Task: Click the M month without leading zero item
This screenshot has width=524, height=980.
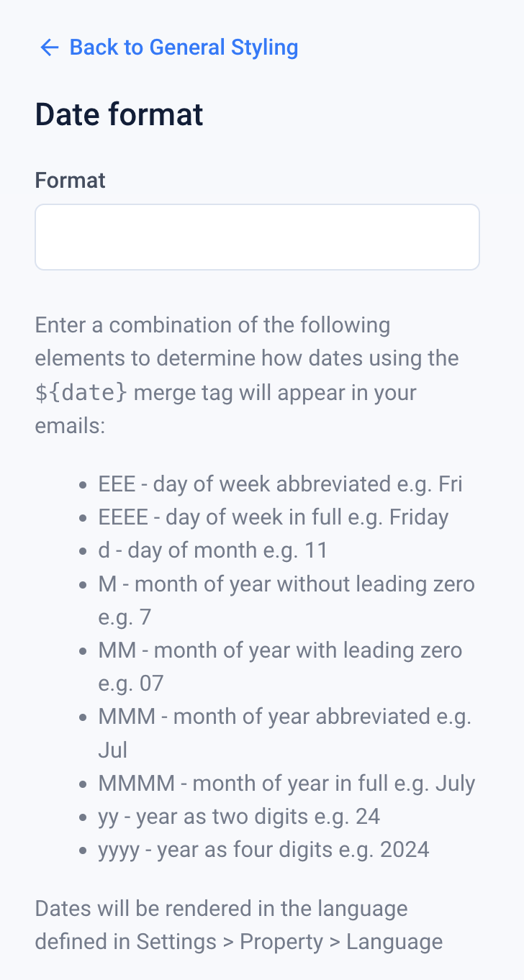Action: click(286, 584)
